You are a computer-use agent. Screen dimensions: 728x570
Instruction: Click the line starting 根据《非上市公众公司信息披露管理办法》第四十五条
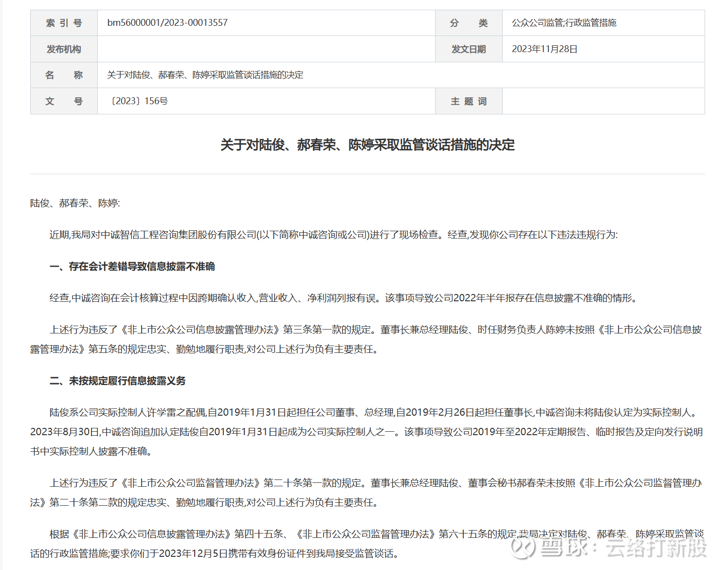click(x=377, y=534)
